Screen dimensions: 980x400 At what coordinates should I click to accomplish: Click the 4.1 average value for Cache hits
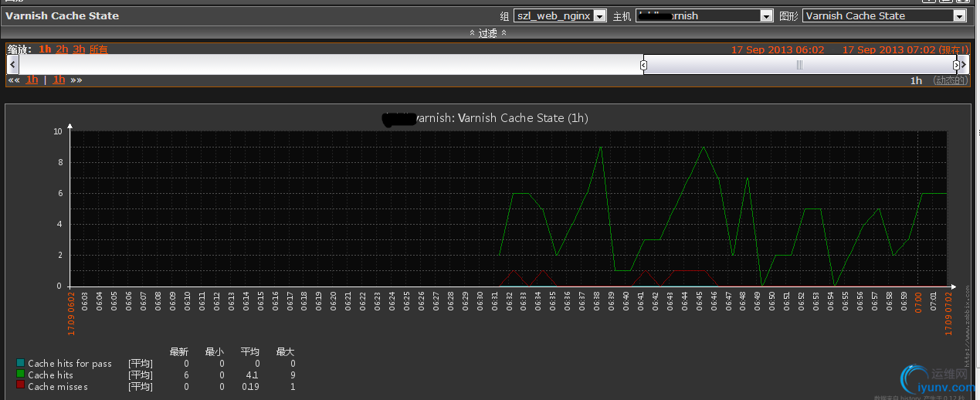253,375
